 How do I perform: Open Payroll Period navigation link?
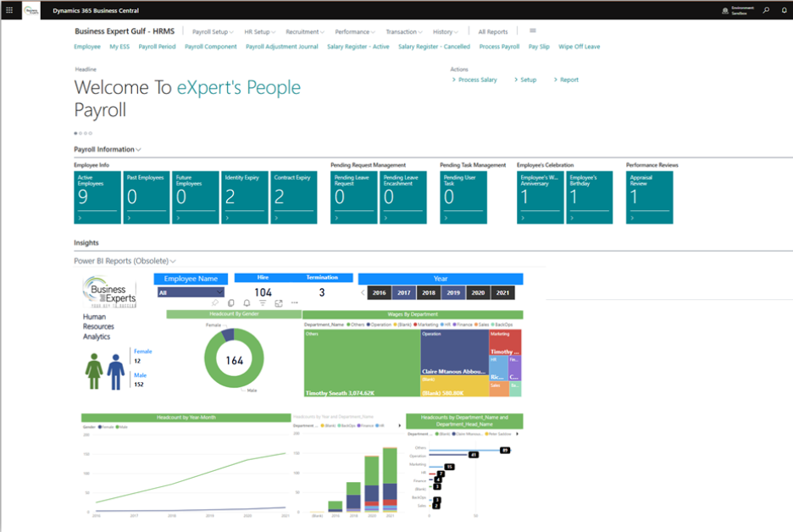(157, 47)
